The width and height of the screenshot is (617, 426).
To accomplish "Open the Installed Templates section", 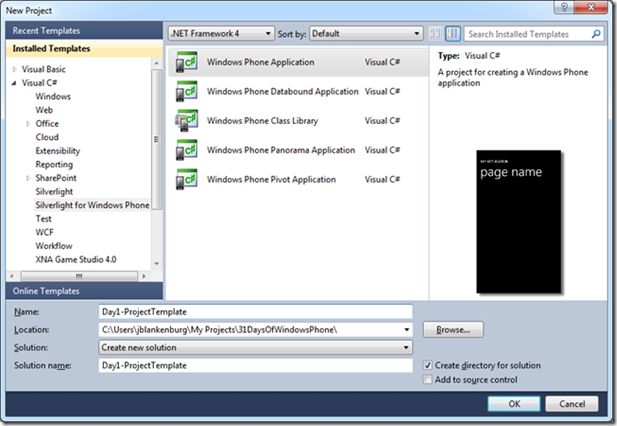I will click(x=84, y=49).
